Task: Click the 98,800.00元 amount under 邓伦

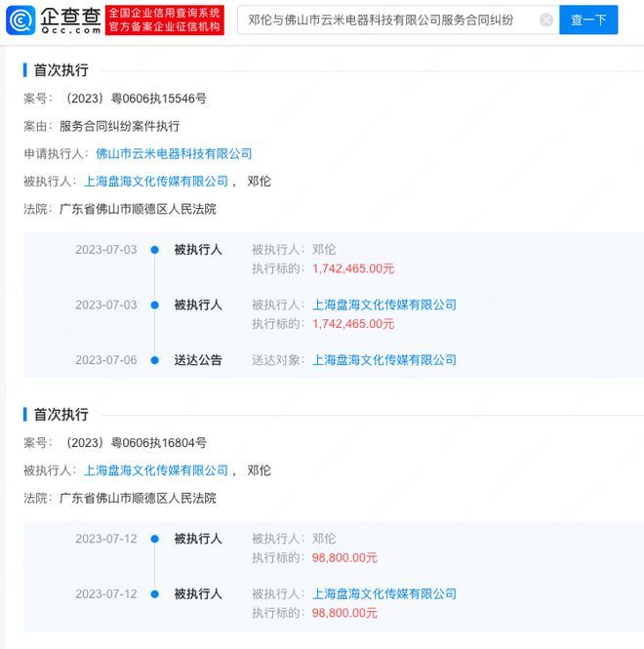Action: pos(344,557)
